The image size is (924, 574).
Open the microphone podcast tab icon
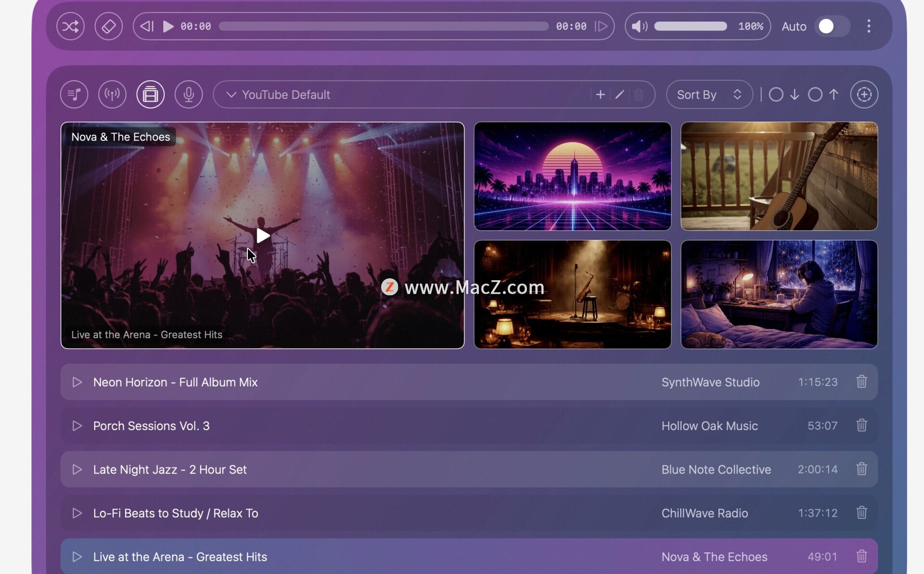click(x=189, y=94)
